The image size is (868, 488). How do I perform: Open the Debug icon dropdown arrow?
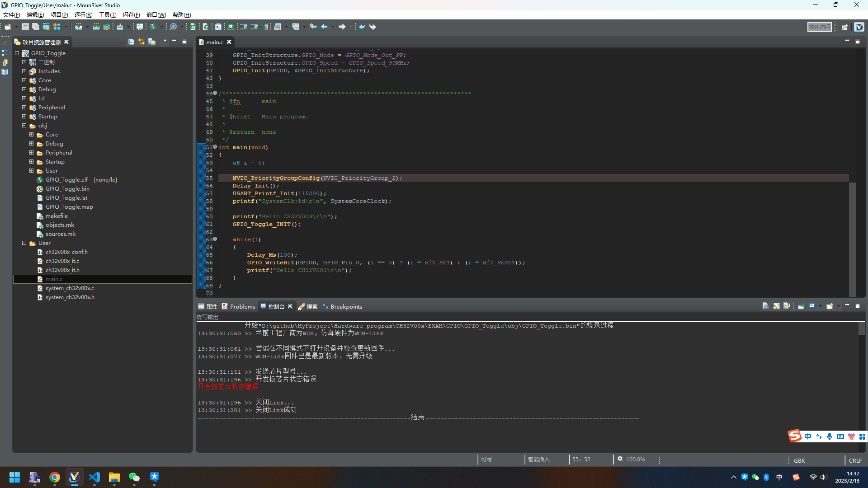tap(161, 27)
